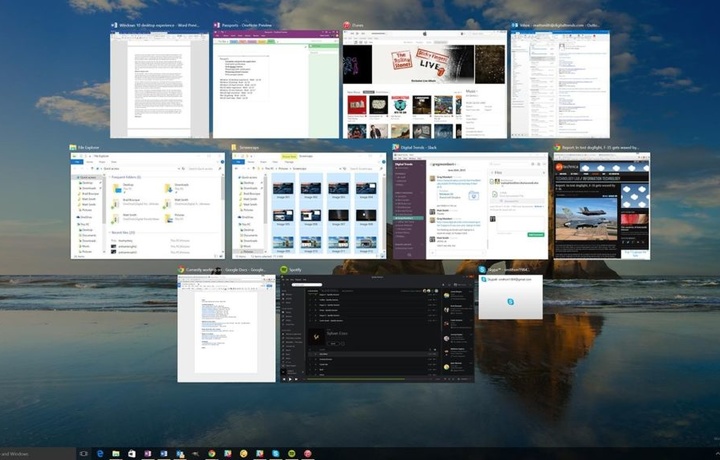Click the Rolling Stones Live banner in iTunes

(422, 64)
